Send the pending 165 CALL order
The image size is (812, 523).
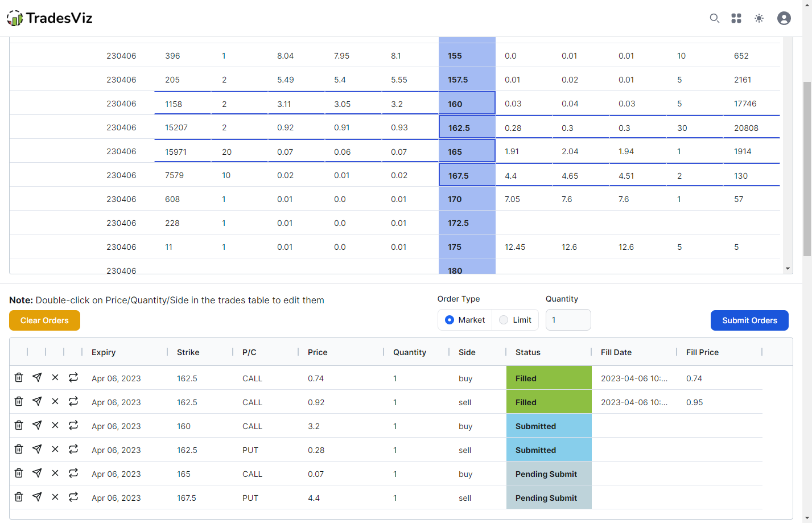[x=37, y=473]
